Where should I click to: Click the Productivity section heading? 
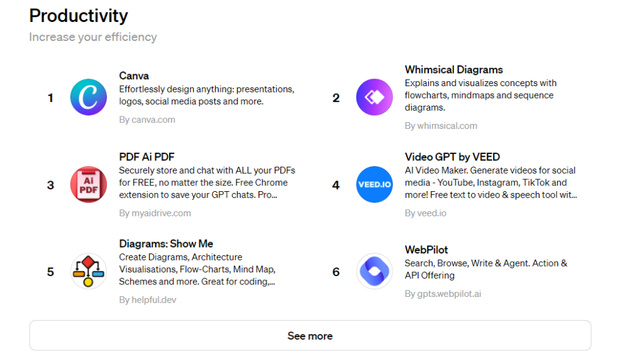click(x=79, y=16)
